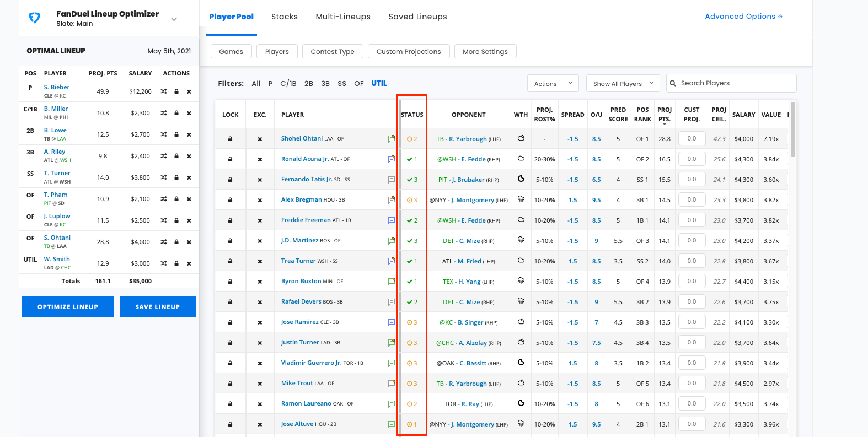Click the player table vertical scrollbar
The width and height of the screenshot is (868, 437).
tap(793, 130)
